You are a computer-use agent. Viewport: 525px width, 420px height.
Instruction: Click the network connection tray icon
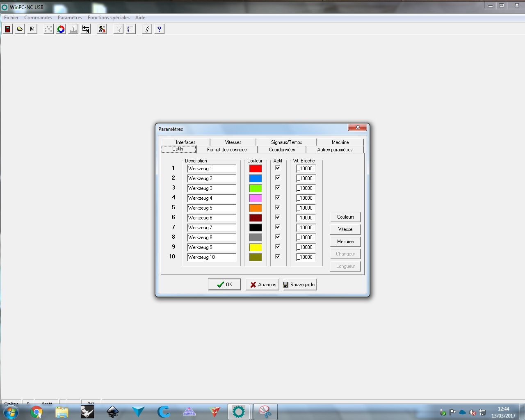(482, 412)
